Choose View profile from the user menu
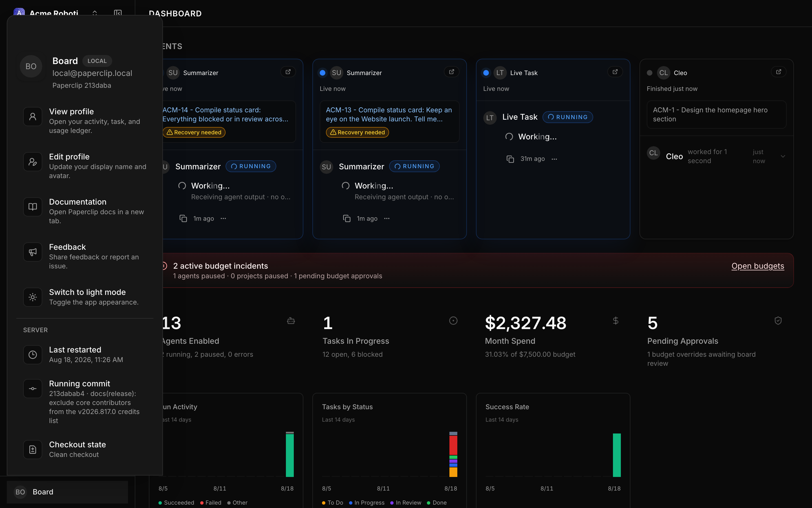 (x=85, y=121)
